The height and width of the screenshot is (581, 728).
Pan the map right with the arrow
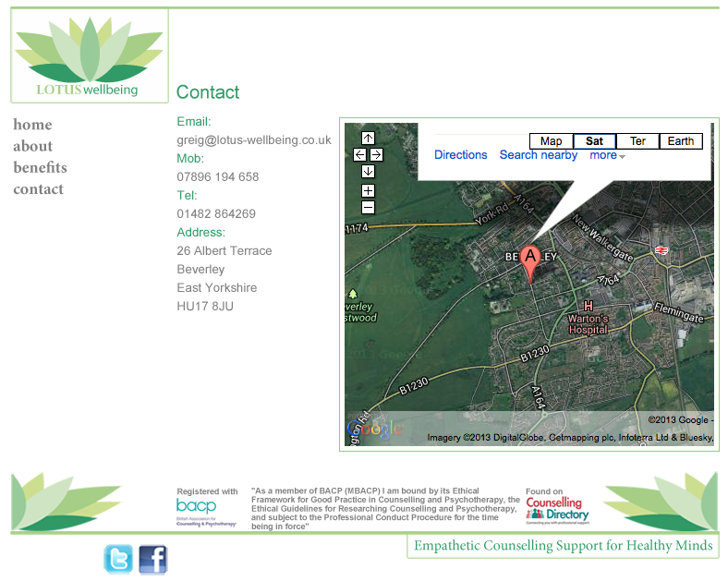coord(377,154)
